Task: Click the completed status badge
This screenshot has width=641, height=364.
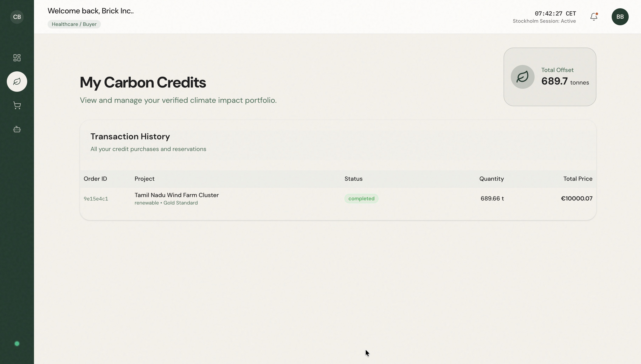Action: (x=361, y=199)
